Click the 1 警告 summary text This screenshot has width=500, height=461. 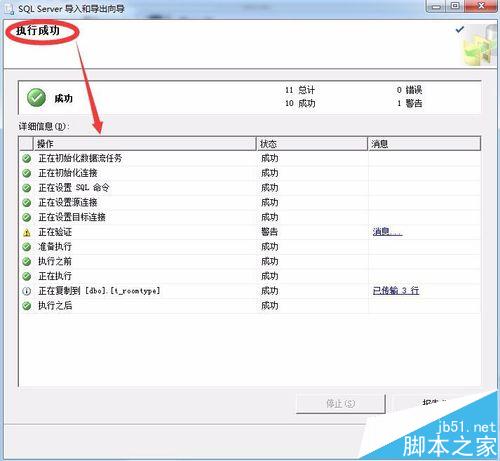[x=409, y=103]
